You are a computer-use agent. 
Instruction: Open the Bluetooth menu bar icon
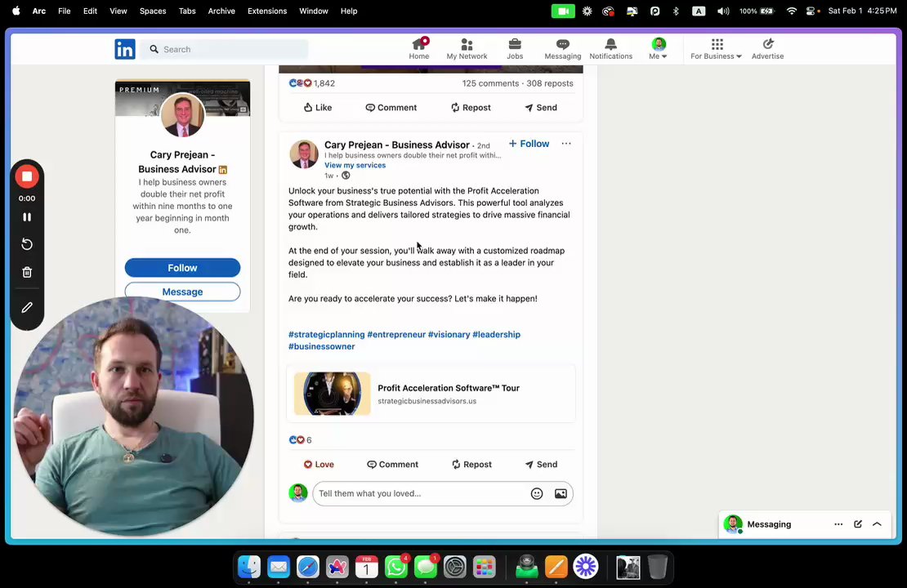[676, 11]
